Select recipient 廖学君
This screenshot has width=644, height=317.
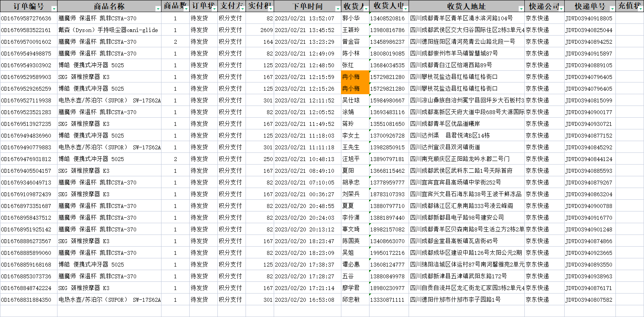[355, 288]
